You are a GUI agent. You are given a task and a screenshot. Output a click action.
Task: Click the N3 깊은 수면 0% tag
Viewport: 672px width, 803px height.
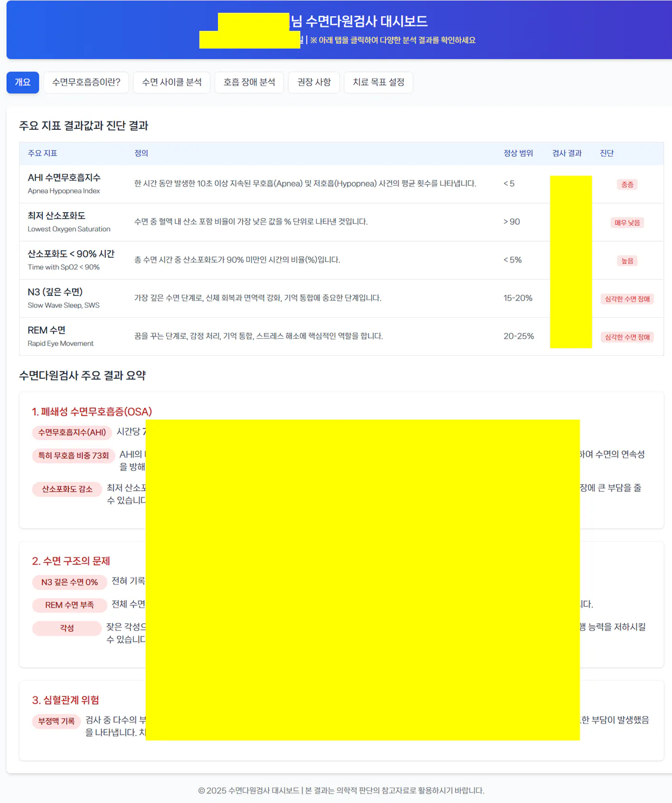[69, 582]
